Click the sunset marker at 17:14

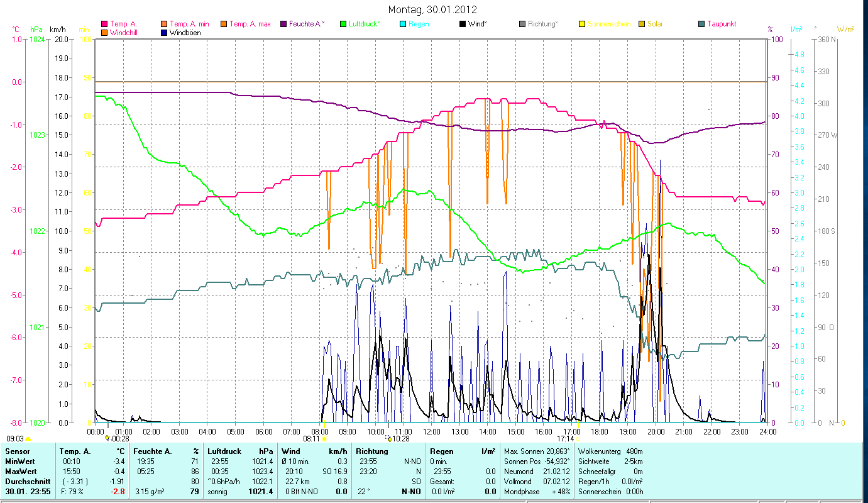(578, 439)
